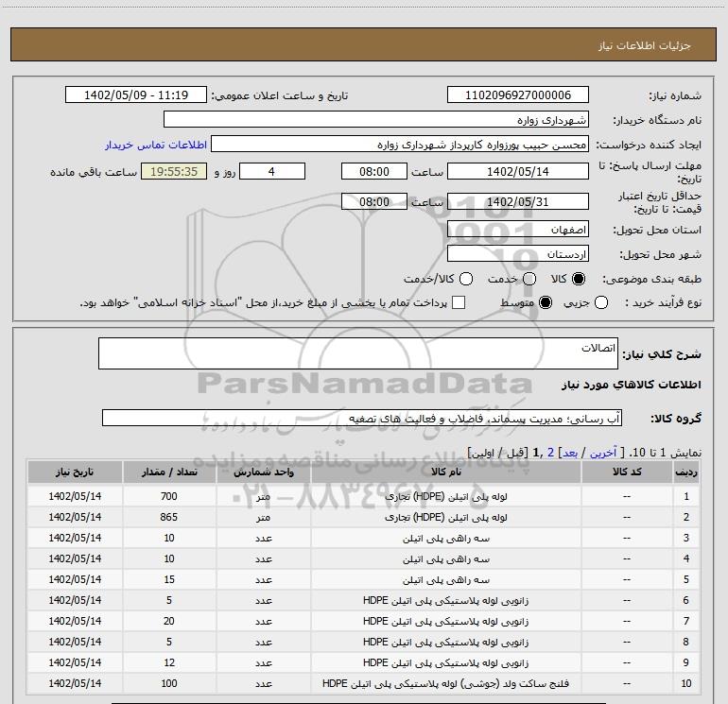Click quantity 865 in row 2

coord(169,517)
